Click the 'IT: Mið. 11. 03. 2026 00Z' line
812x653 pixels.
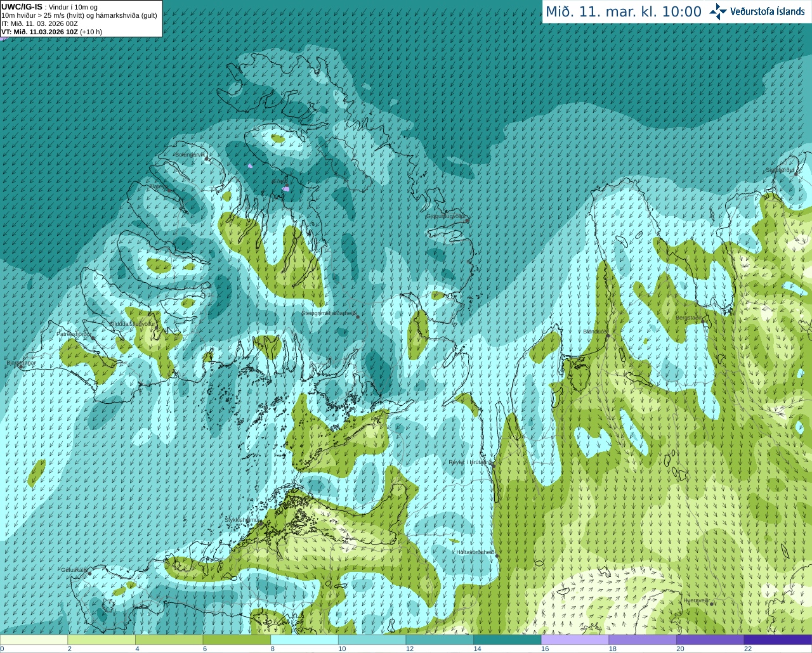tap(40, 23)
